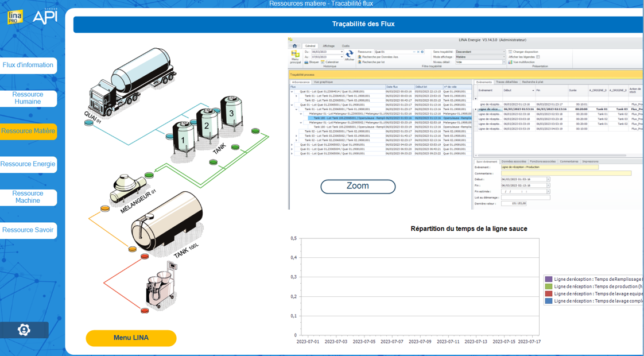Click the Dernière valeur field showing 151 153,00
The height and width of the screenshot is (356, 644).
point(513,203)
